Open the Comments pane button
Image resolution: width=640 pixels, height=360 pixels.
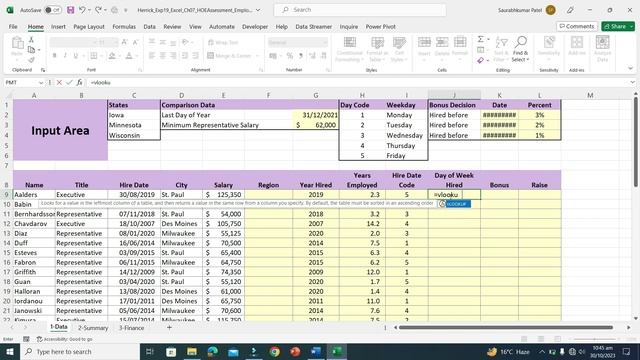click(577, 27)
